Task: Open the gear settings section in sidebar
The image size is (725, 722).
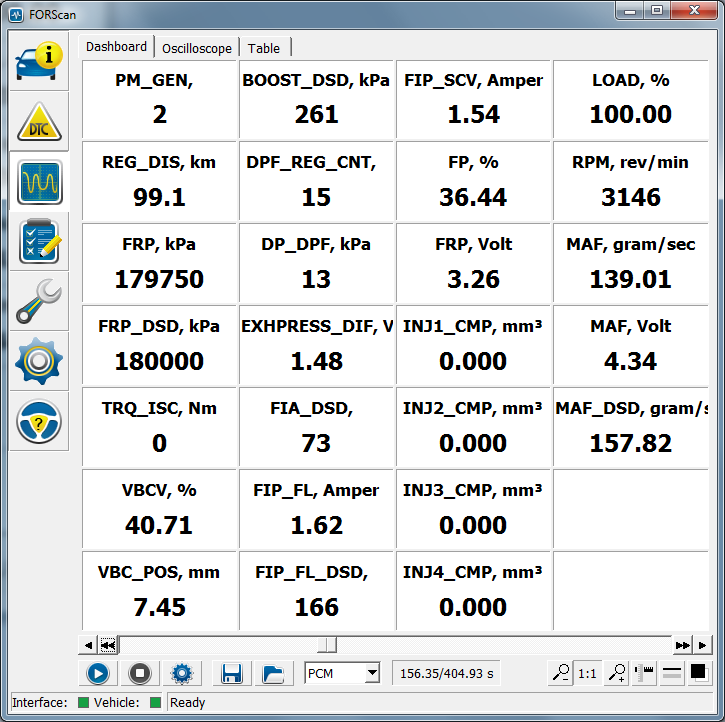Action: tap(39, 361)
